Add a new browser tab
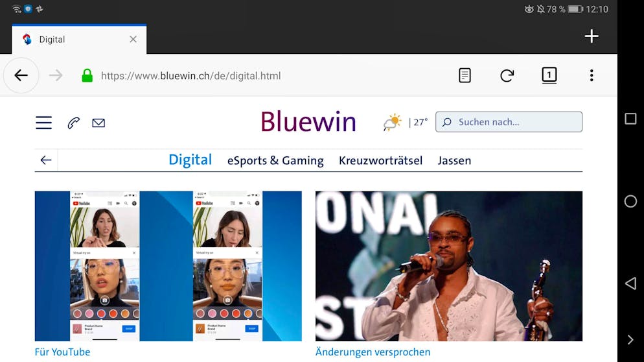The width and height of the screenshot is (644, 362). pyautogui.click(x=591, y=36)
